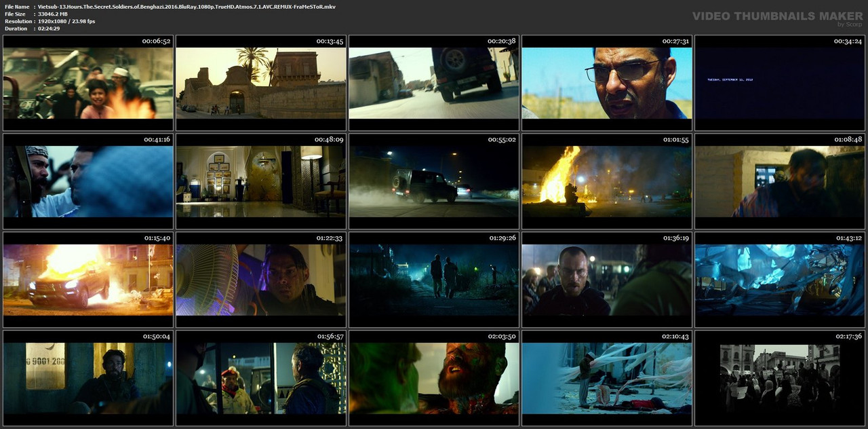Open the blue wreckage frame at 01:43:12

(780, 280)
